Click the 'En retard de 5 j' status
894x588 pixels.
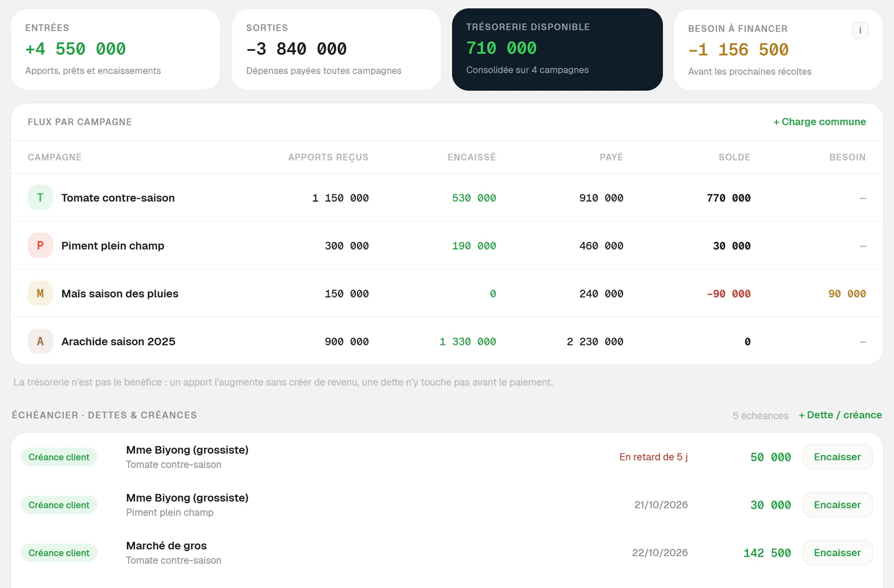click(653, 457)
